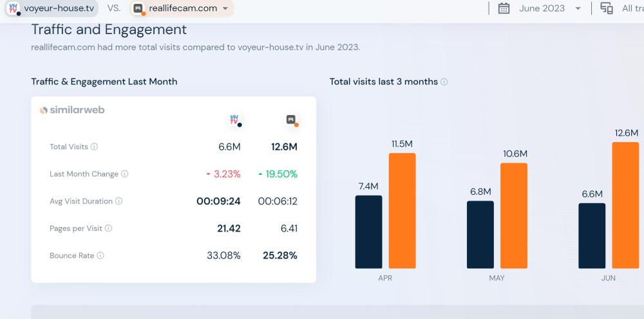Select the voyeur-house.tv site chip
The image size is (644, 319).
coord(52,8)
